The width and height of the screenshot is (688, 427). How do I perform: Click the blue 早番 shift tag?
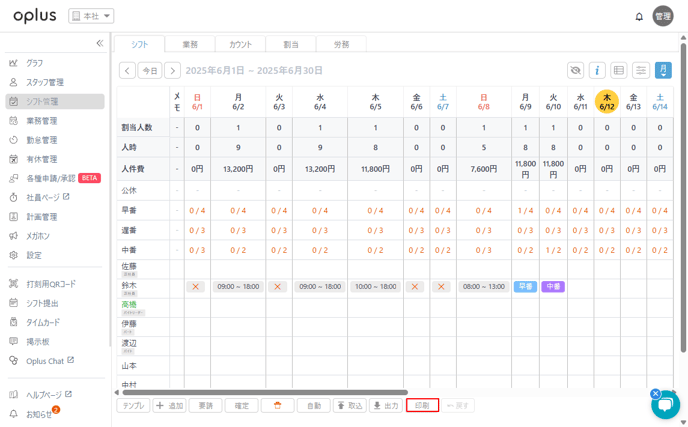tap(525, 286)
